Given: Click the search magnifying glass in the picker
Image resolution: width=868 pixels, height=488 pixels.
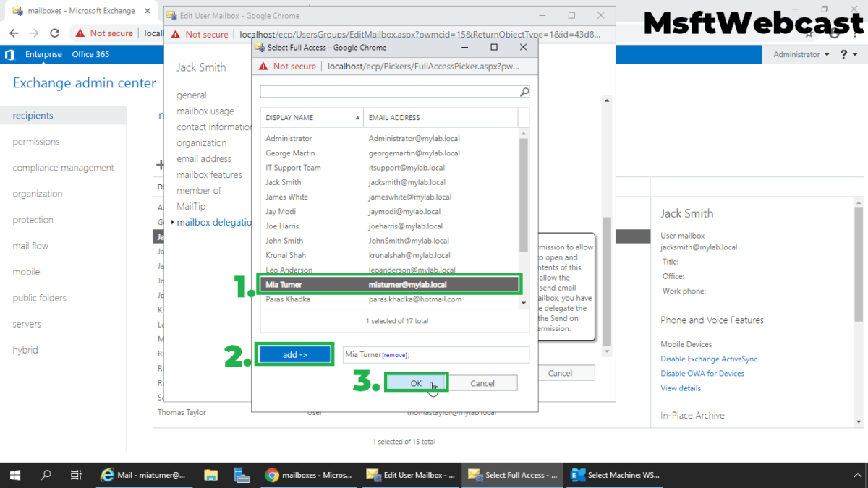Looking at the screenshot, I should [524, 92].
